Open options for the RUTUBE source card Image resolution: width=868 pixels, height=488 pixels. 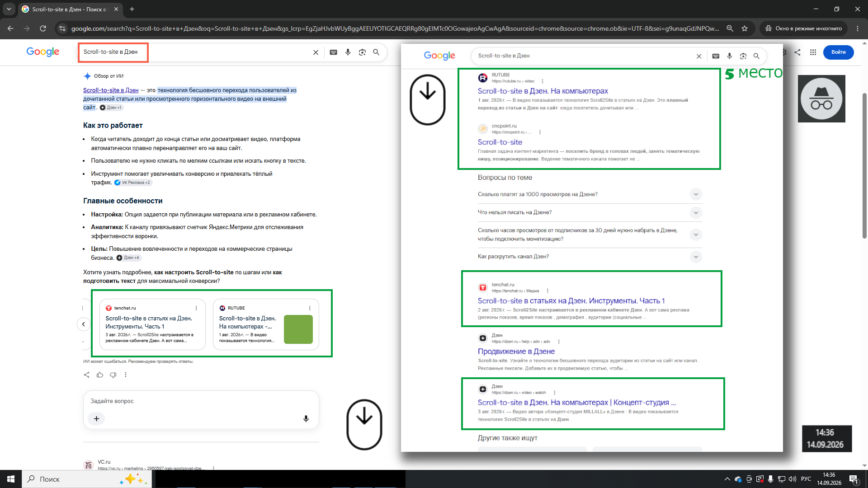(310, 308)
